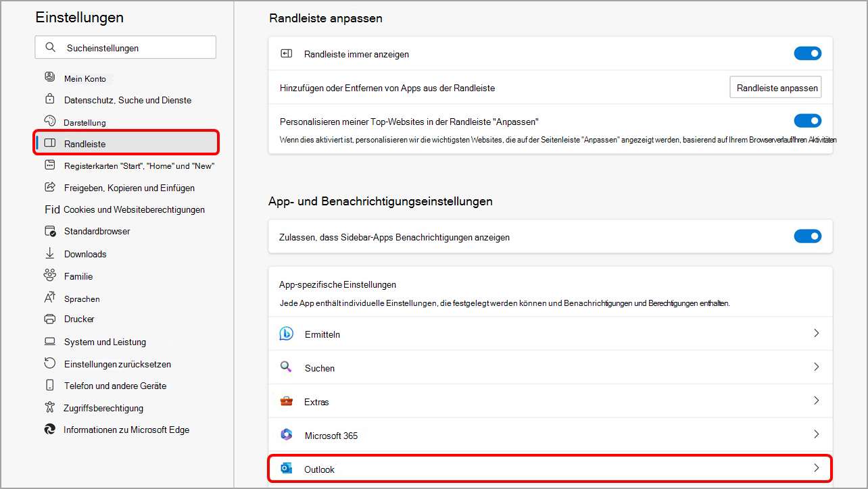Click the lock icon beside Datenschutz
The height and width of the screenshot is (489, 868).
point(49,99)
